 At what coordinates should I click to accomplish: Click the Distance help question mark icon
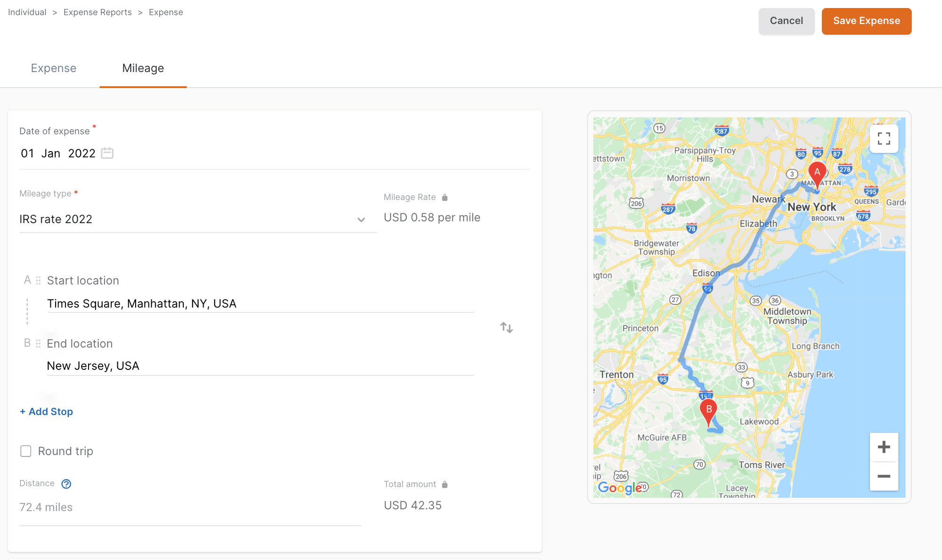pyautogui.click(x=66, y=484)
